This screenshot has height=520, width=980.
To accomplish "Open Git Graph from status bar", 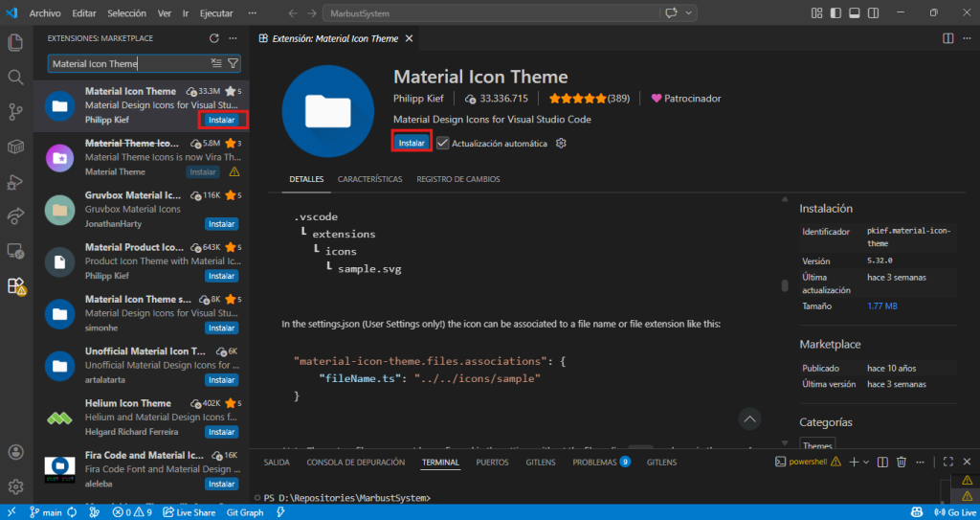I will 245,512.
